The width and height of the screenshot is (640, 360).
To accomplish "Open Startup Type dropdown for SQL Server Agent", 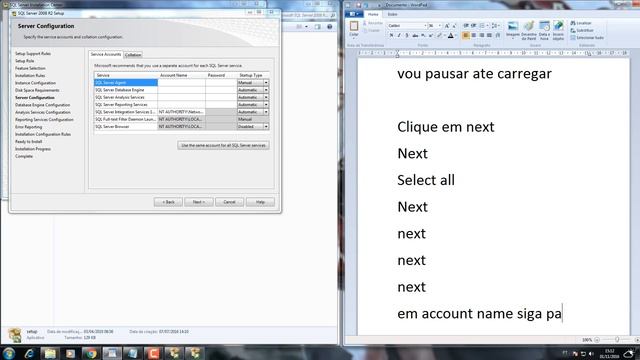I will 266,82.
